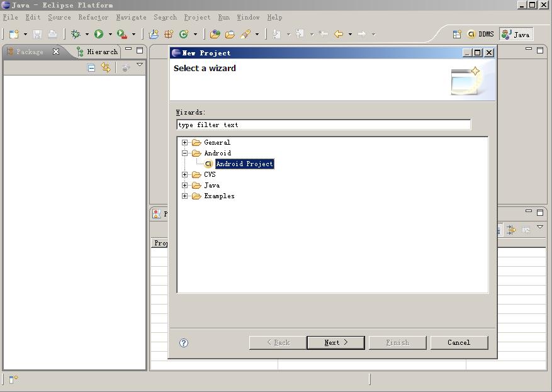Click the Search flashlight icon
This screenshot has width=552, height=392.
[245, 34]
